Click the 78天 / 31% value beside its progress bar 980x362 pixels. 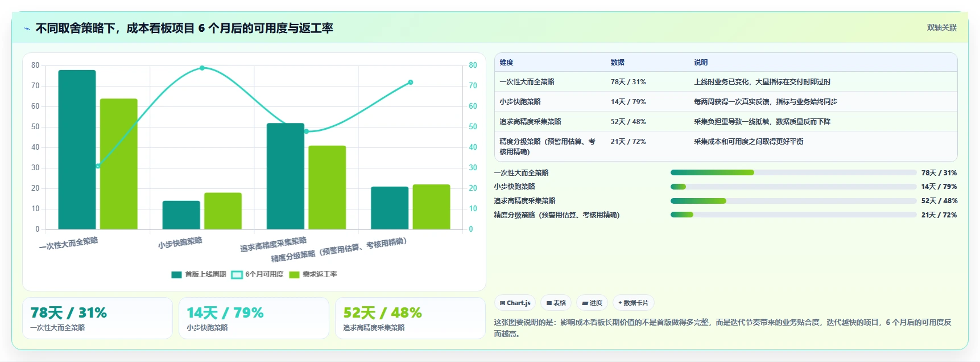coord(939,173)
